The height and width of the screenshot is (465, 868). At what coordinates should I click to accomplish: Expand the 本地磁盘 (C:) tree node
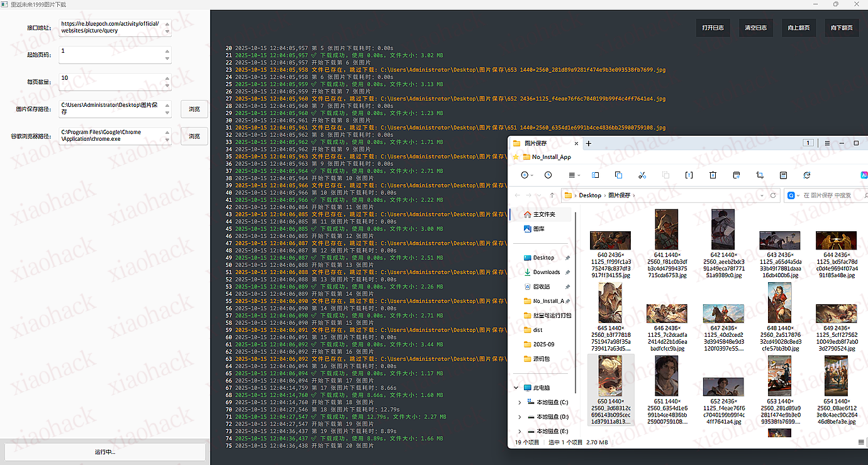[x=520, y=402]
